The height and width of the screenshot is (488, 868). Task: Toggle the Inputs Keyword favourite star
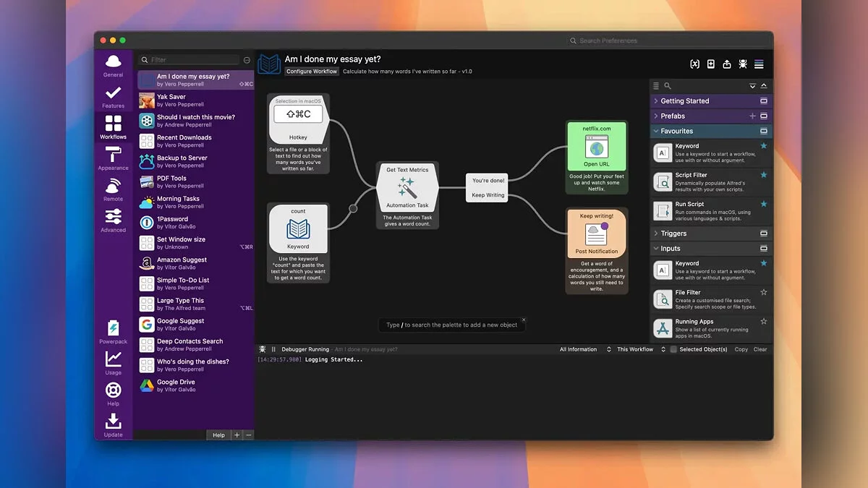point(764,263)
